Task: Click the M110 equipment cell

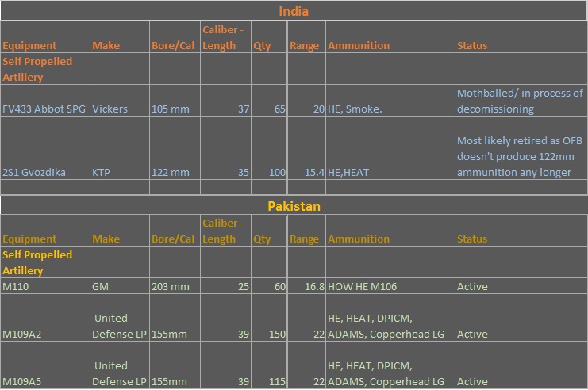Action: (x=45, y=286)
